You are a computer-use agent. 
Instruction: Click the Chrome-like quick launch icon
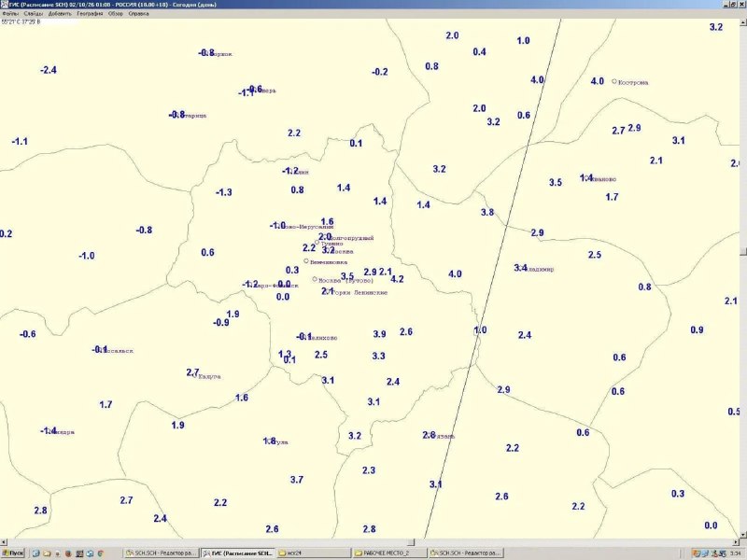[101, 553]
